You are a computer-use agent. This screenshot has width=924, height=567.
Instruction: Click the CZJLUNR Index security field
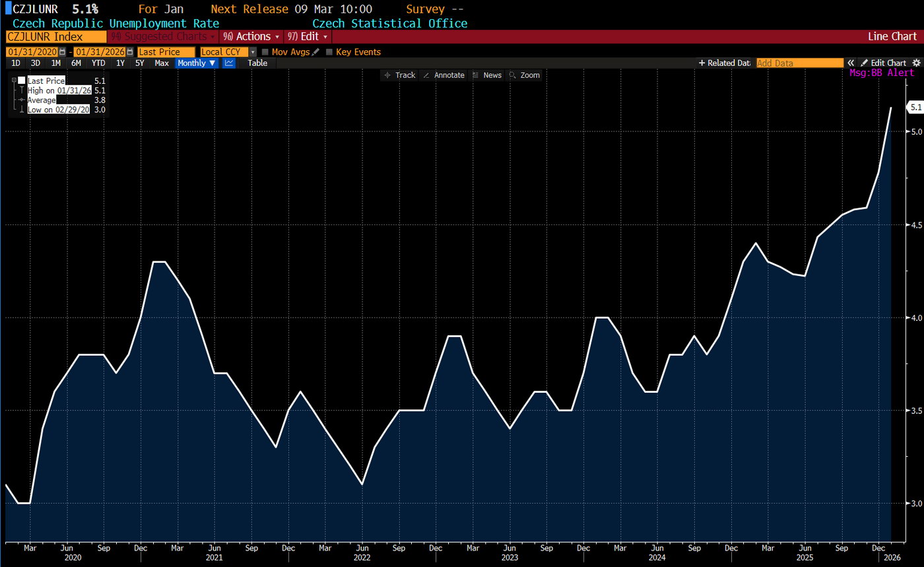click(x=55, y=37)
